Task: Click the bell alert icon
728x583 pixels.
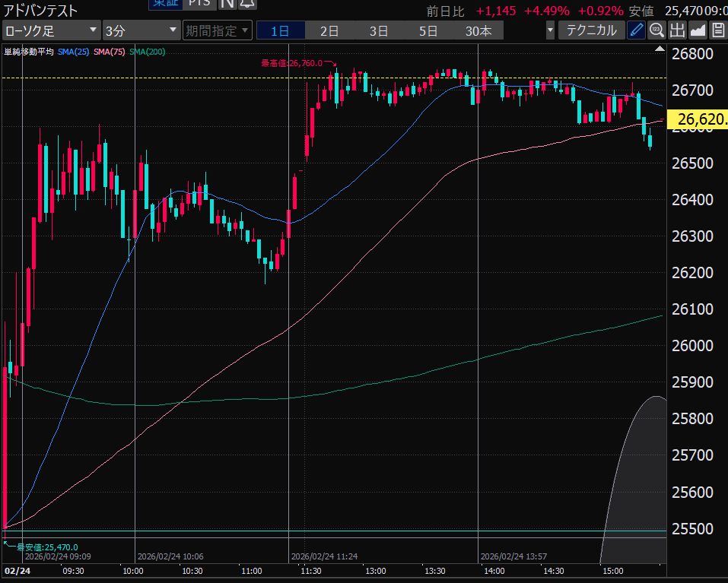Action: [x=246, y=3]
